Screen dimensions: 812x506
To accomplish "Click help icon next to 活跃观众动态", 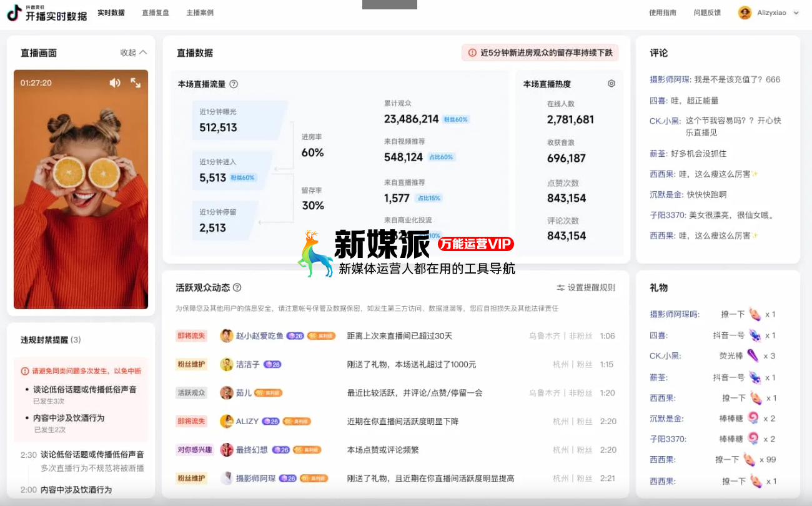I will (x=237, y=287).
